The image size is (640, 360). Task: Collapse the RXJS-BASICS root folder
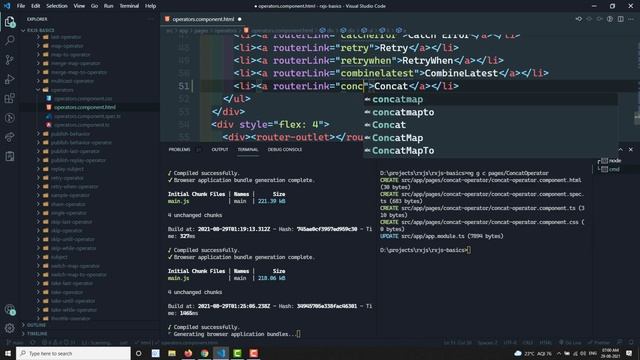[39, 30]
